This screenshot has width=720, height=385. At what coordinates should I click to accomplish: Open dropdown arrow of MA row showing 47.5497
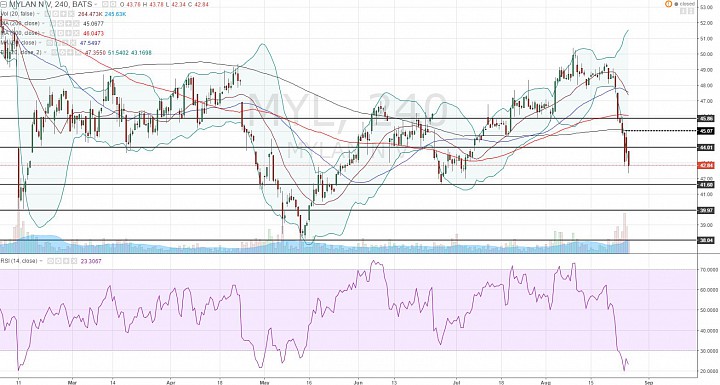(40, 43)
